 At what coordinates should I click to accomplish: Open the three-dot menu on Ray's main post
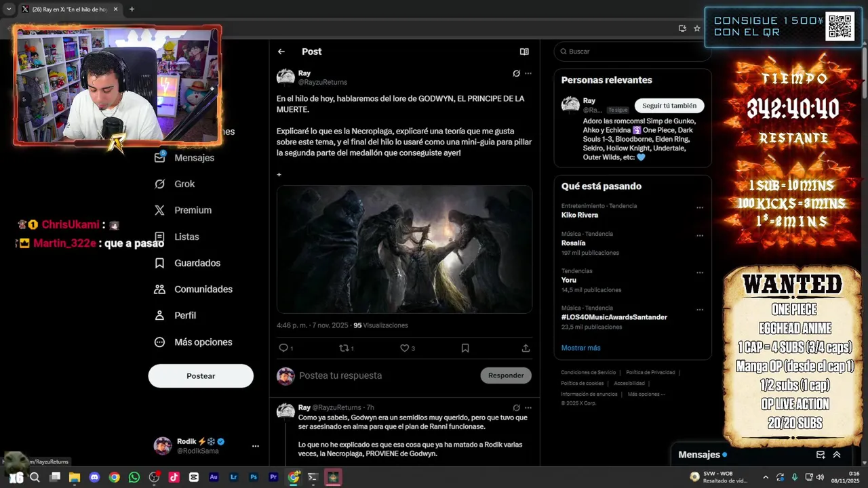pyautogui.click(x=528, y=73)
